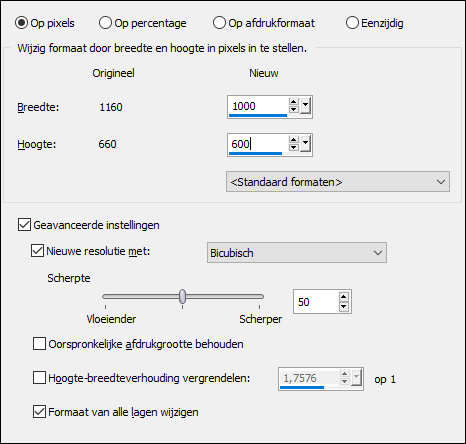Expand the Standaard formaten dropdown
Viewport: 466px width, 444px height.
pos(338,182)
